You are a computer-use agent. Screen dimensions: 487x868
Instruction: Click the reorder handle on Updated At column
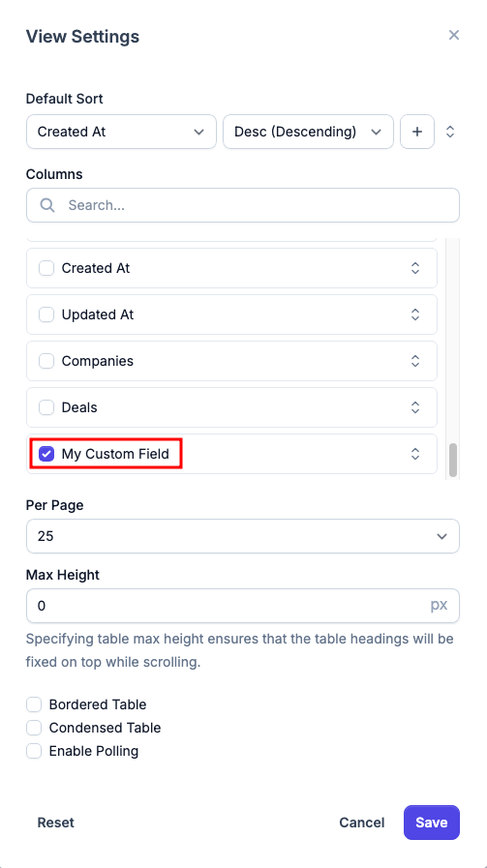click(x=415, y=314)
